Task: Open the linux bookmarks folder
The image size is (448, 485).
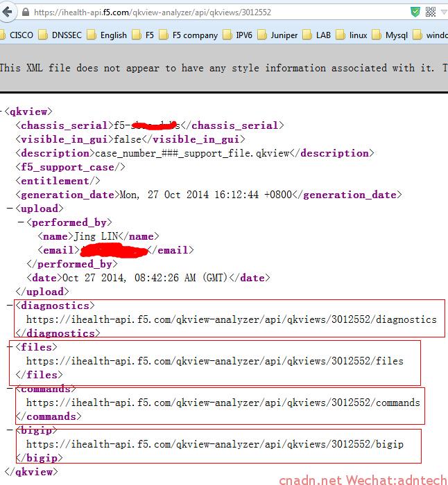Action: click(352, 35)
